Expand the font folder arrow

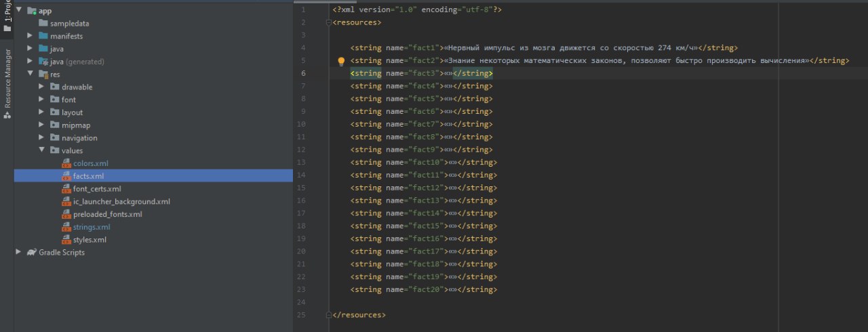pyautogui.click(x=42, y=99)
